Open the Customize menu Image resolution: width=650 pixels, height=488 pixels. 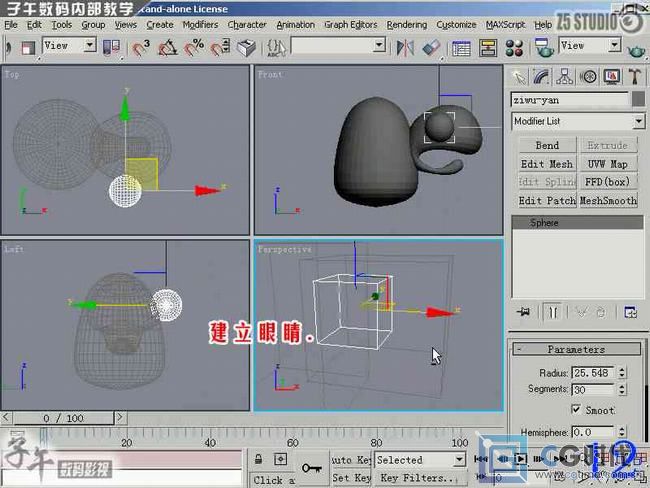point(456,25)
